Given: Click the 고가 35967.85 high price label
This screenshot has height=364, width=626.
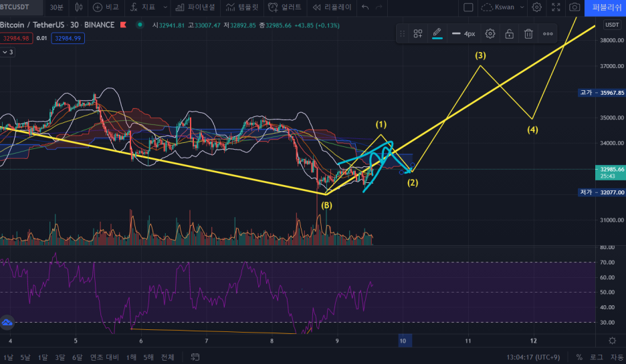Looking at the screenshot, I should [x=602, y=92].
